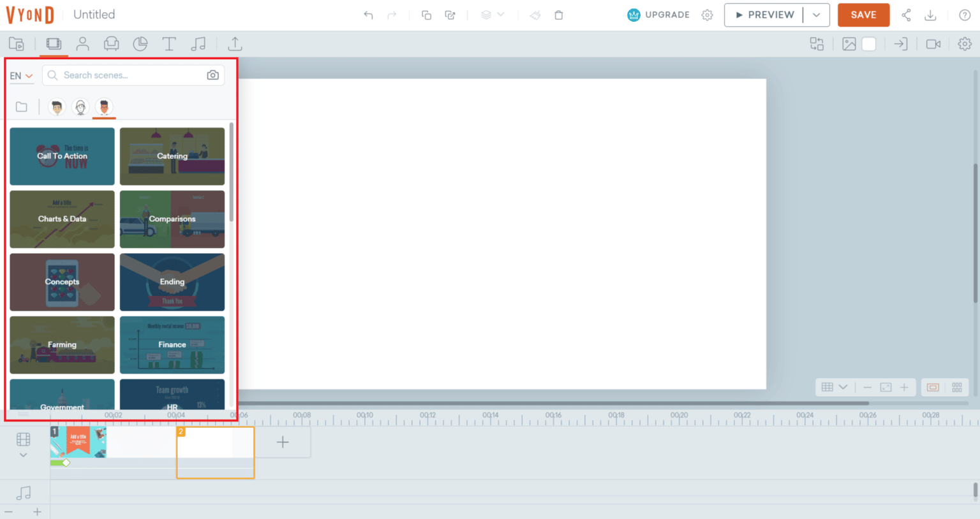The width and height of the screenshot is (980, 519).
Task: Click the camera icon in search box
Action: point(212,75)
